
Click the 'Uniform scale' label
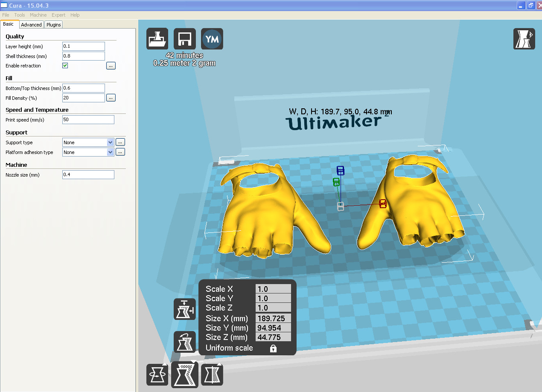coord(229,348)
